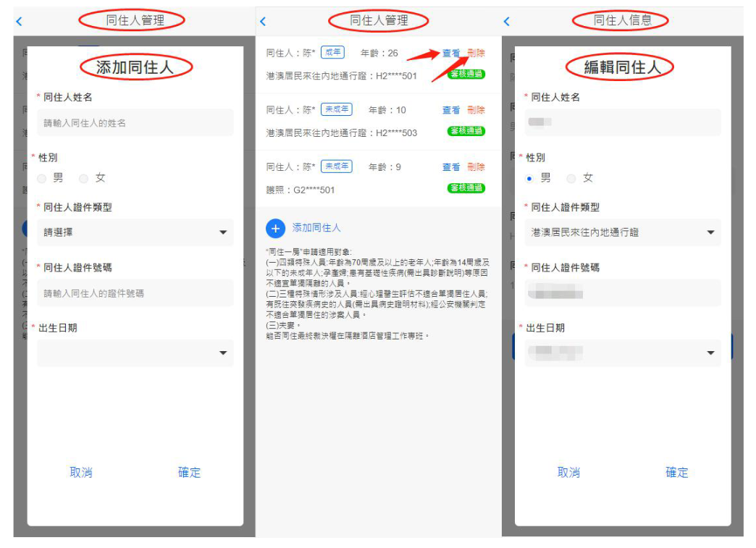Open birth date dropdown in add form
The height and width of the screenshot is (548, 756).
click(x=135, y=353)
